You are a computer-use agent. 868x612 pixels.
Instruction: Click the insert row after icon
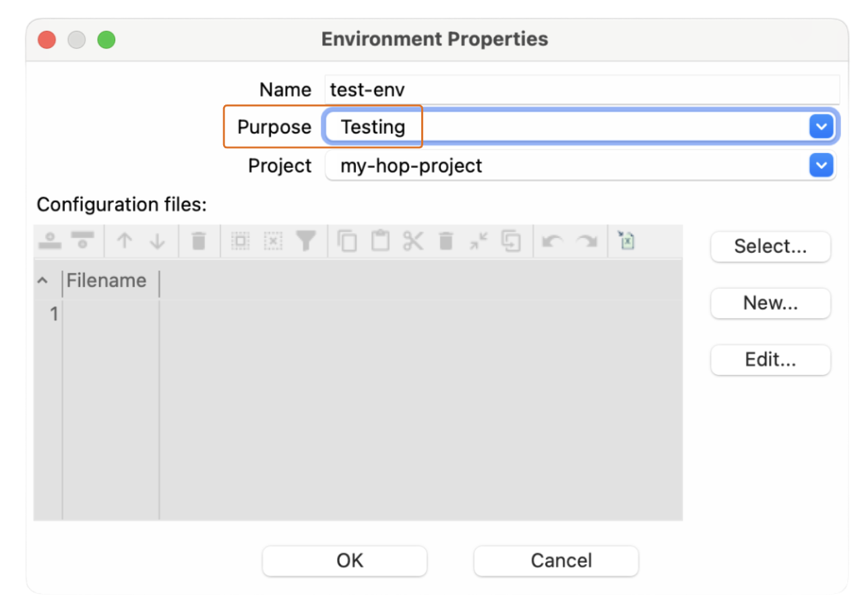pyautogui.click(x=83, y=241)
